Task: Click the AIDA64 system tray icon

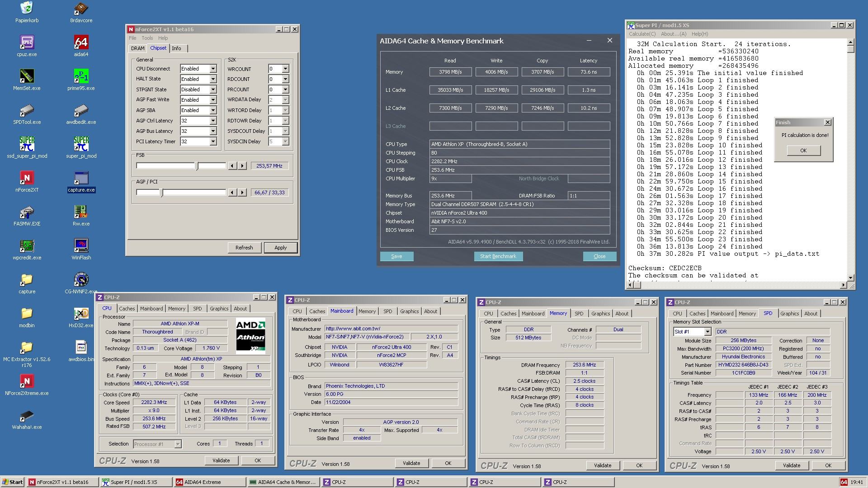Action: pos(844,482)
